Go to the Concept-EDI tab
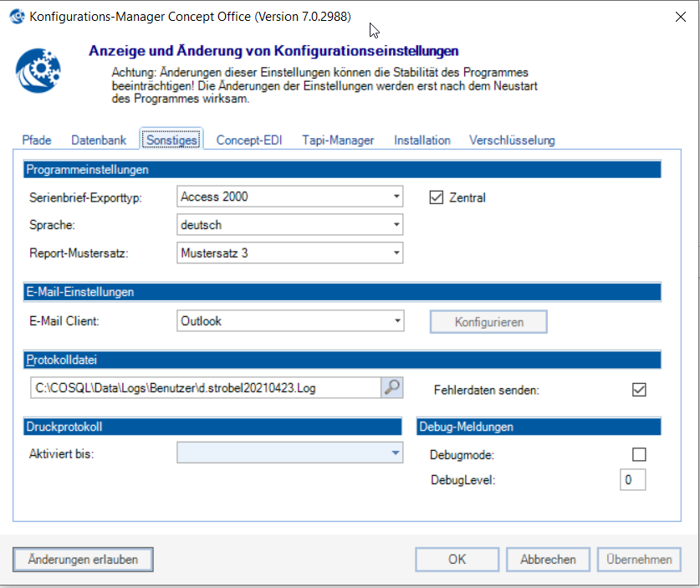This screenshot has height=588, width=700. pyautogui.click(x=250, y=141)
